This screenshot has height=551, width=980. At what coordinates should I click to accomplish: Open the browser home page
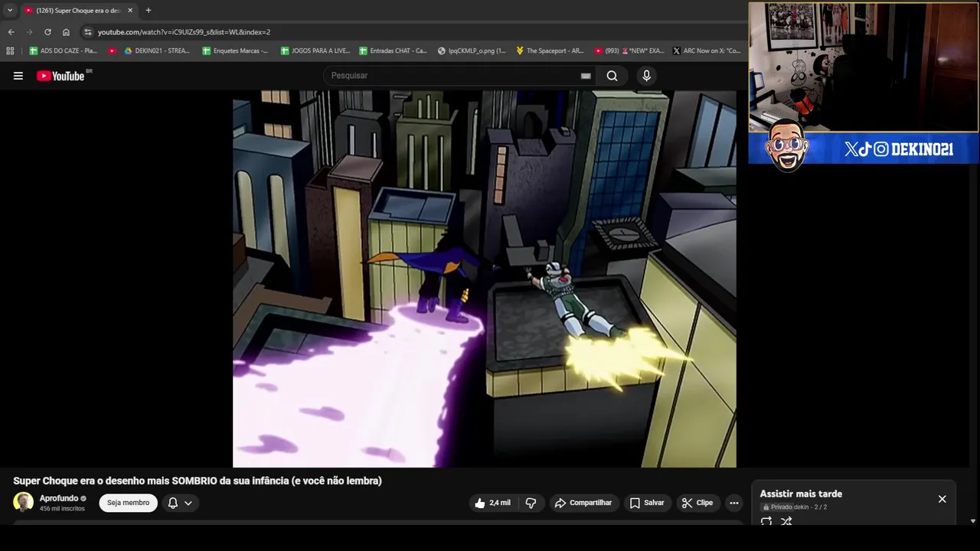[x=66, y=32]
